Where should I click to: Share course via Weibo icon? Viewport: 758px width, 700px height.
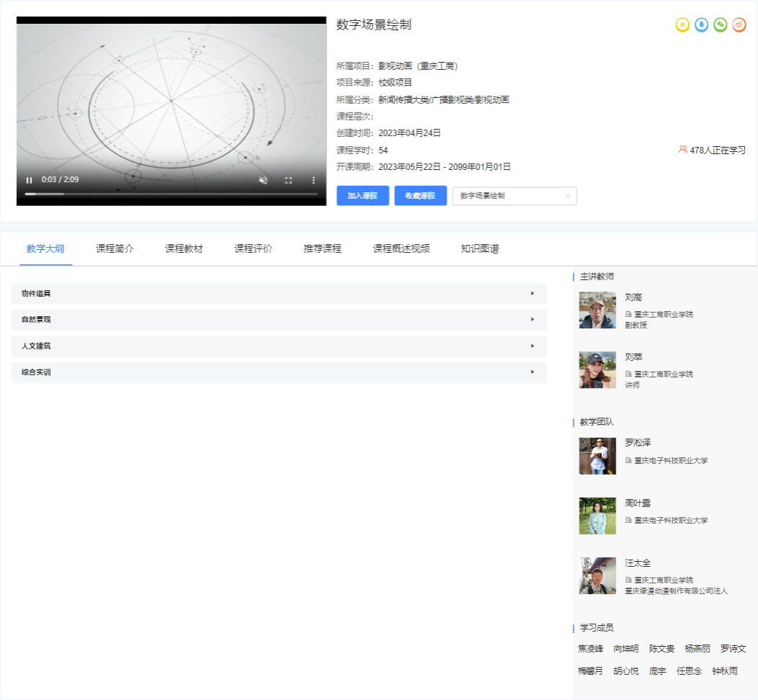[x=739, y=25]
